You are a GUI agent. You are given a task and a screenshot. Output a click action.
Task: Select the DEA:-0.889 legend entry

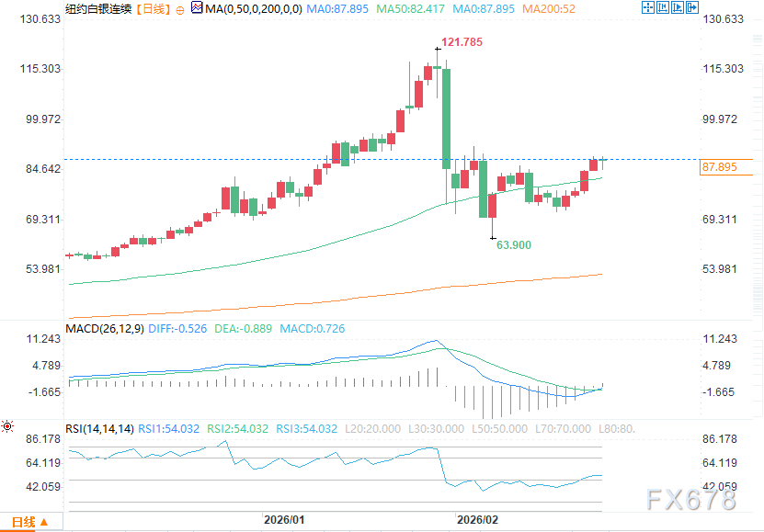click(245, 327)
